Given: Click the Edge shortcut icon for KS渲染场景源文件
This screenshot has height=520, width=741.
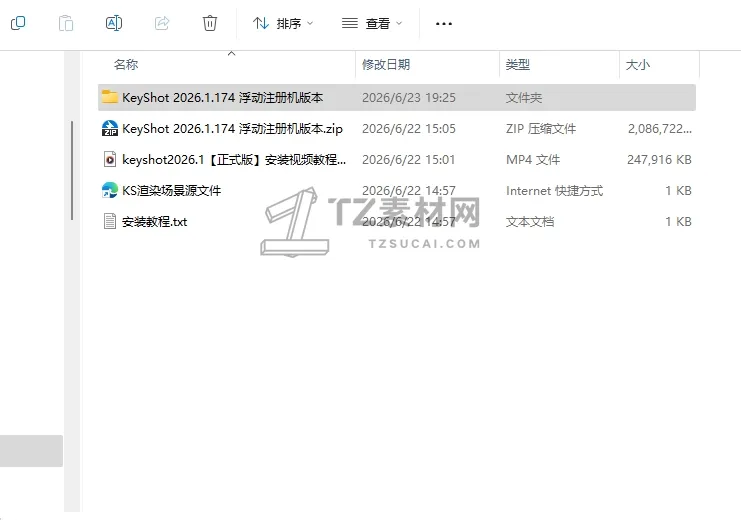Looking at the screenshot, I should pos(110,190).
